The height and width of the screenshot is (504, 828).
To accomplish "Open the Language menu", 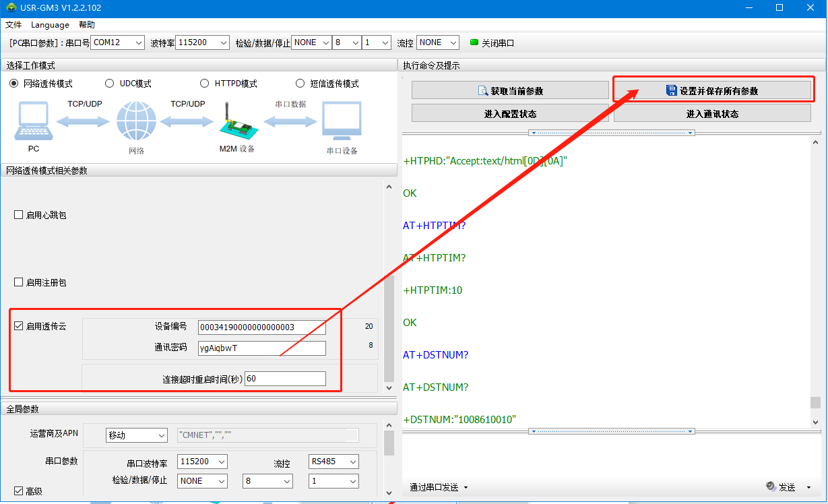I will (x=50, y=25).
